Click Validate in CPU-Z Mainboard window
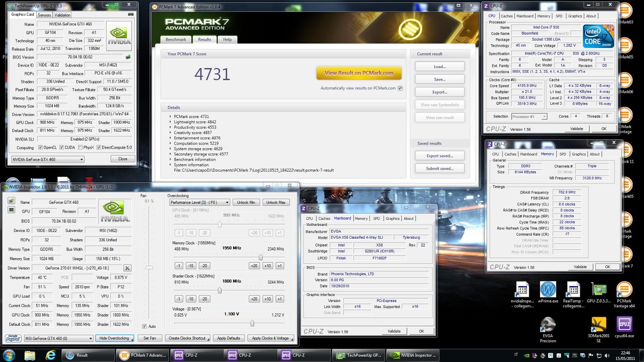This screenshot has height=362, width=644. tap(394, 331)
